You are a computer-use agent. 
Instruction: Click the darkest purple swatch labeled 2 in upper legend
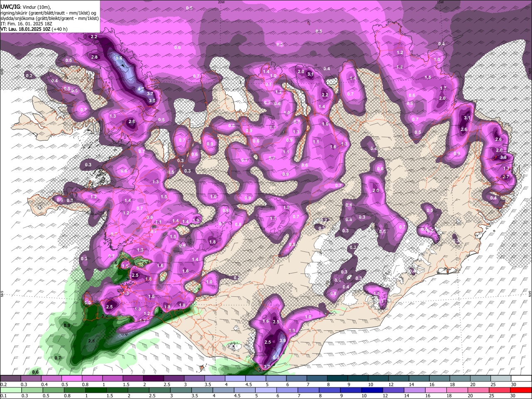click(x=153, y=379)
